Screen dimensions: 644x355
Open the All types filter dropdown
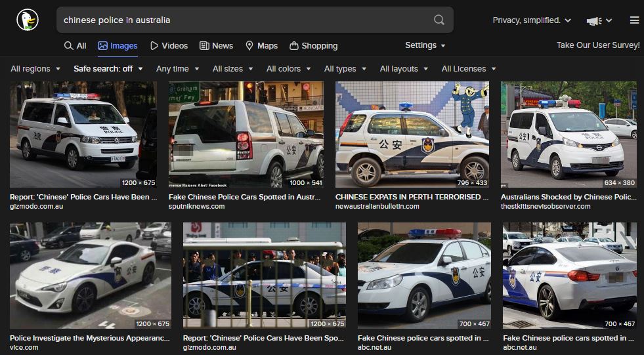(345, 68)
